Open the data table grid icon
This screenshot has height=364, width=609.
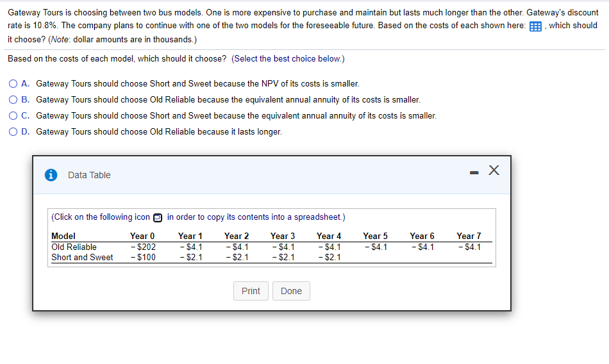click(535, 26)
